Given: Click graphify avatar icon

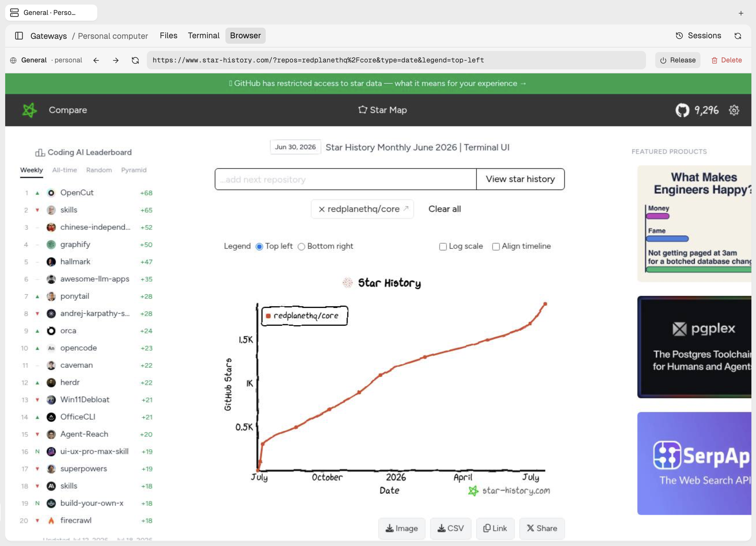Looking at the screenshot, I should click(51, 245).
